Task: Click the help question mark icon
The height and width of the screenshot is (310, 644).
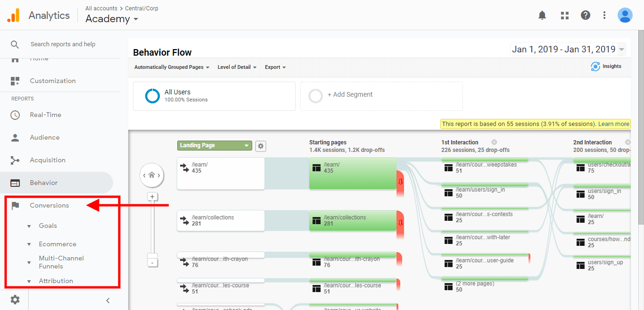Action: coord(586,16)
